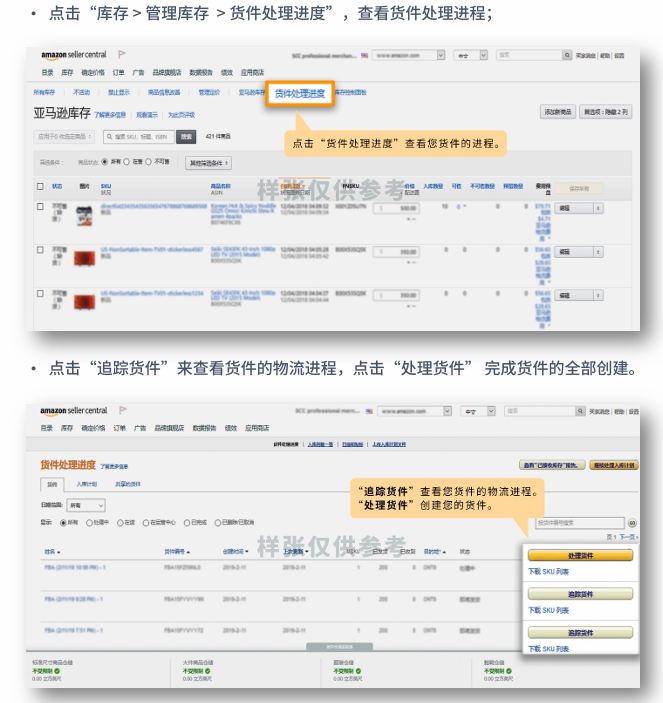The image size is (663, 703).
Task: Select the 已删除/已取消 radio button
Action: pos(218,523)
